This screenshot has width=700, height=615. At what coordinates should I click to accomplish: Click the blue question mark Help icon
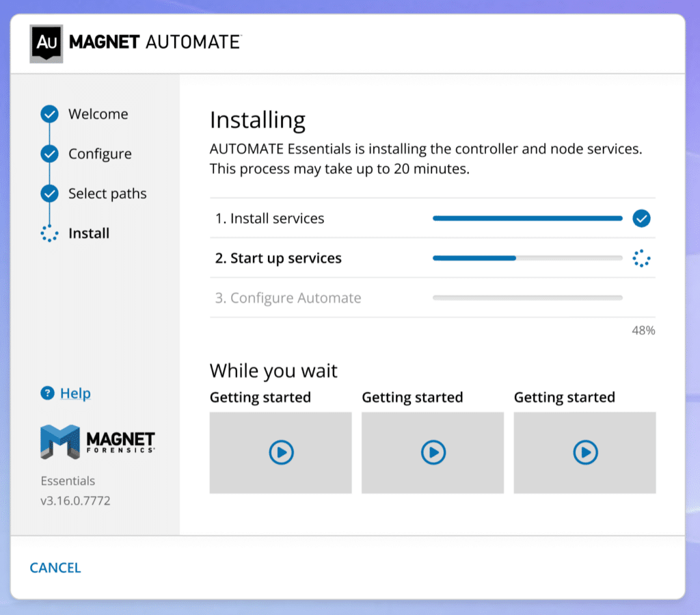pyautogui.click(x=47, y=393)
